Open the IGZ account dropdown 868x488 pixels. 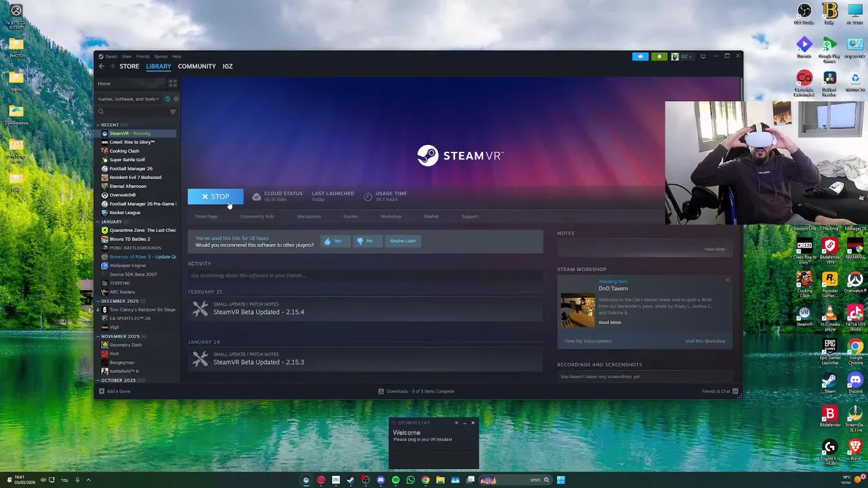[684, 57]
